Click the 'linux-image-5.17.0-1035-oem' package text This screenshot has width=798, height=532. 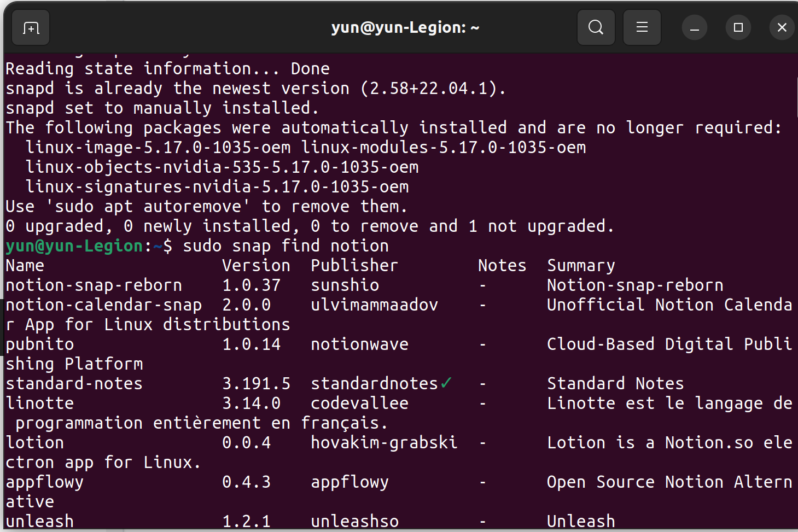[158, 148]
